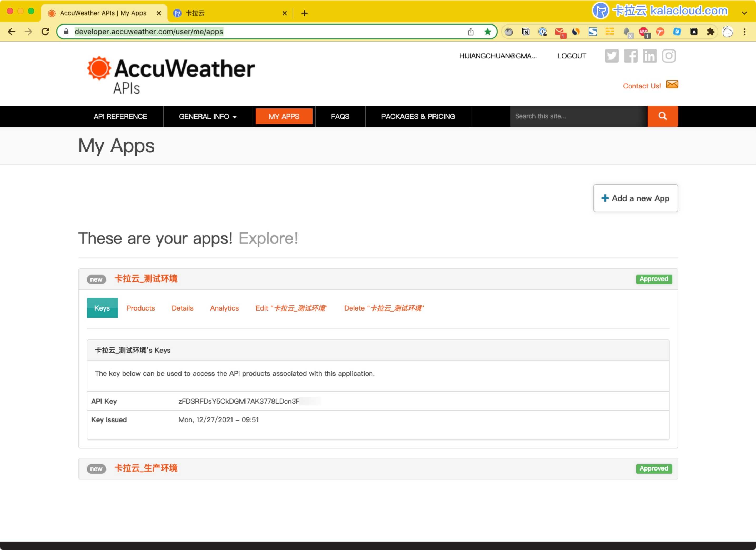756x550 pixels.
Task: Collapse the 卡拉云_测试环境 app panel
Action: click(x=146, y=279)
